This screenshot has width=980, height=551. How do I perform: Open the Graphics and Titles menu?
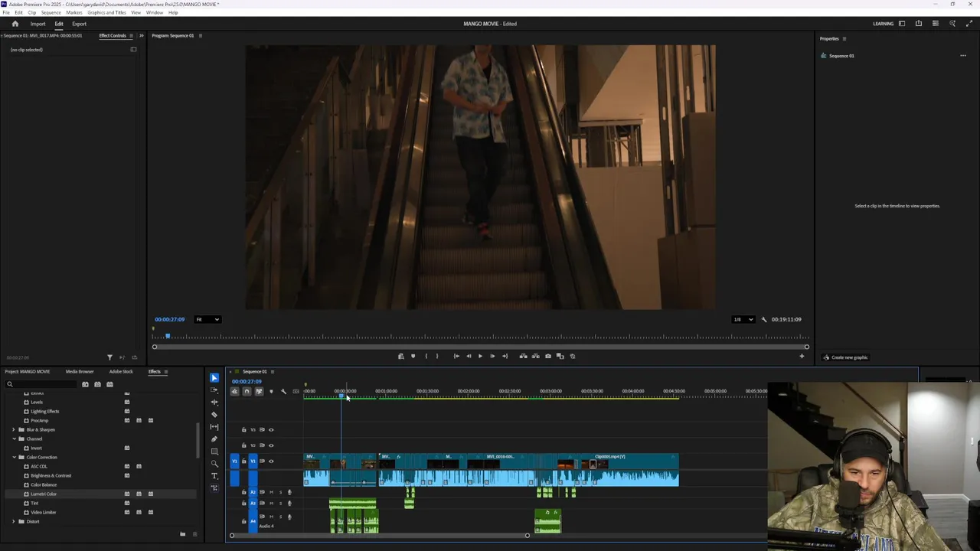point(106,13)
